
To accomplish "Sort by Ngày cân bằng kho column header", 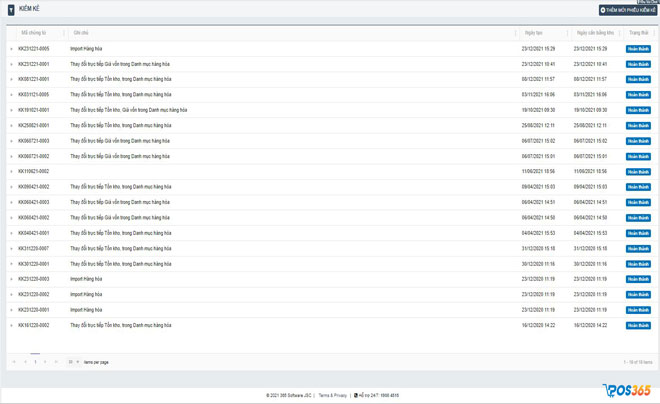I will (x=595, y=33).
